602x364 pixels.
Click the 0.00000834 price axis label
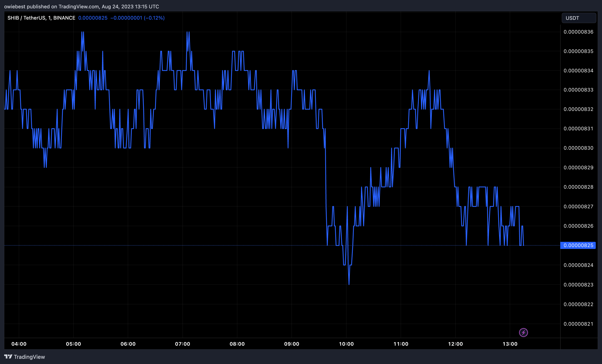(x=578, y=70)
